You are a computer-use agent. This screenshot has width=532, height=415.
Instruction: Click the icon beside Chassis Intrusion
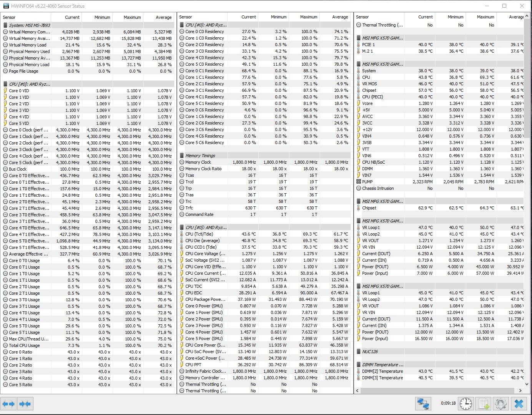click(359, 188)
